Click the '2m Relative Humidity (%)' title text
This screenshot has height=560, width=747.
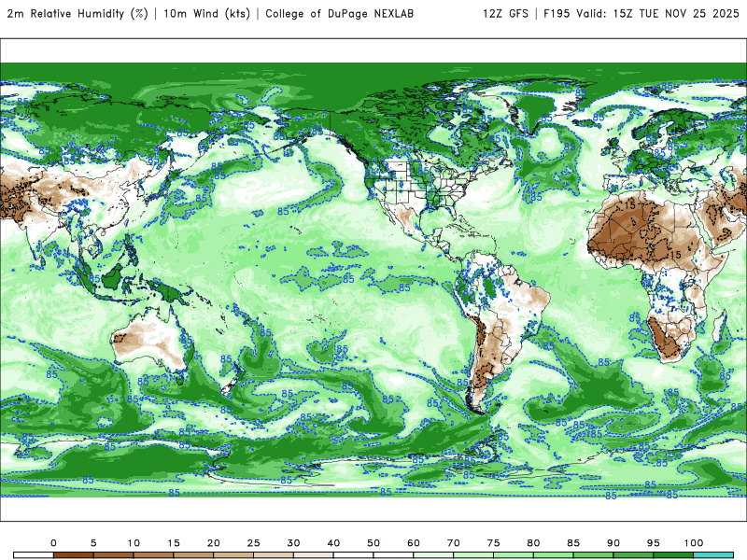click(x=78, y=14)
